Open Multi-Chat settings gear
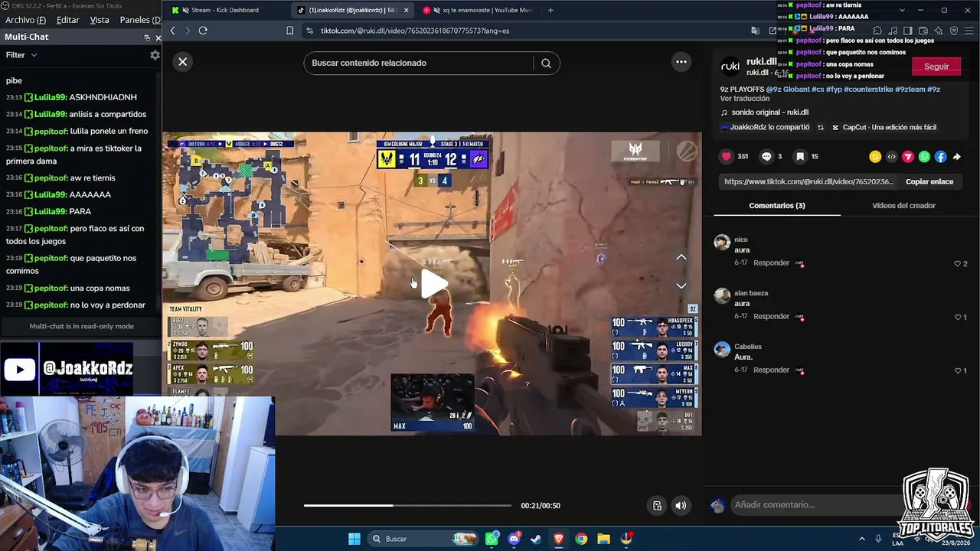This screenshot has width=980, height=551. 155,55
